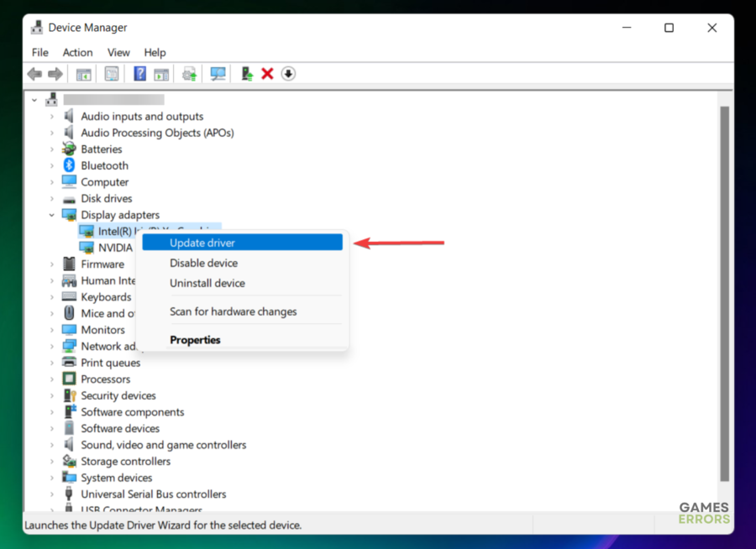Click the red X uninstall device icon
The height and width of the screenshot is (549, 756).
click(267, 74)
